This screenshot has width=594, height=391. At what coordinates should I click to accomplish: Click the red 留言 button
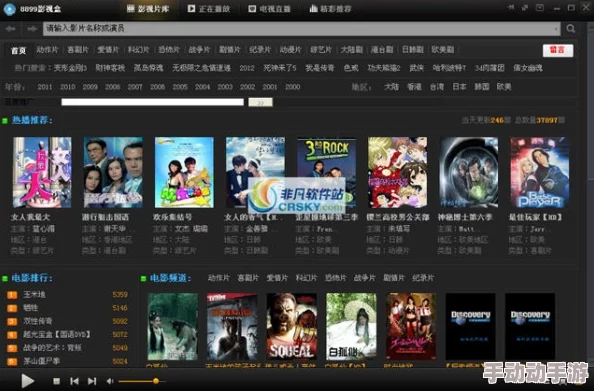[x=558, y=50]
